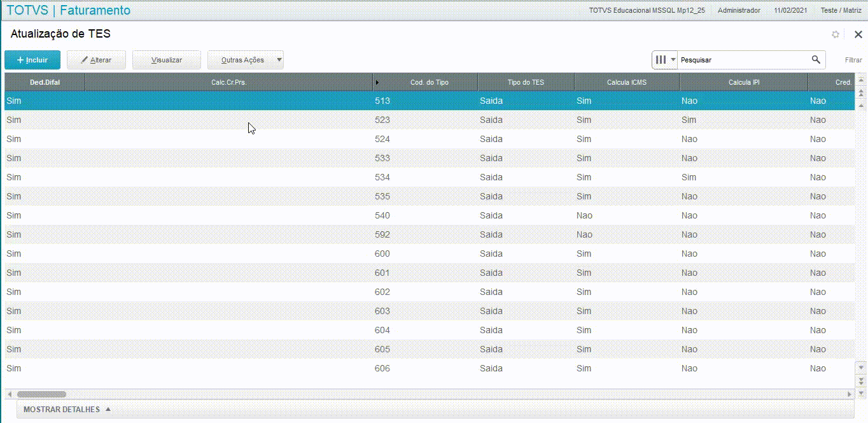Select row with code 592
This screenshot has height=423, width=868.
pos(430,234)
